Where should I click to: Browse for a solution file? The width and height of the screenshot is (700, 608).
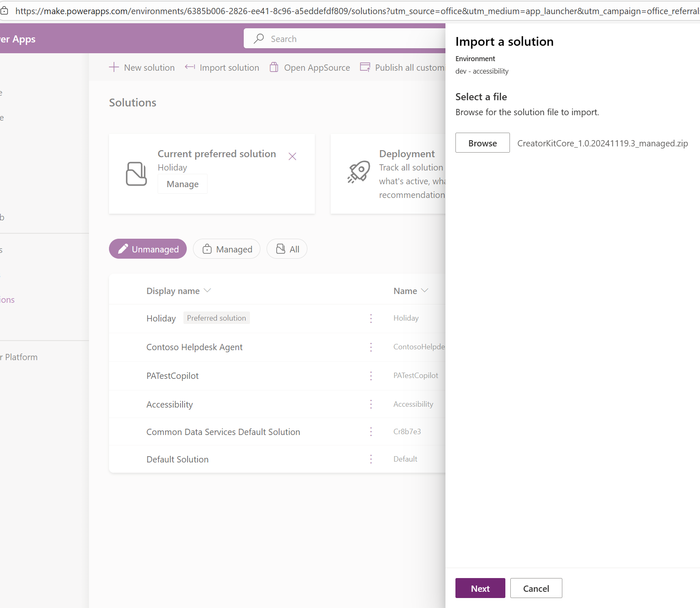[482, 143]
